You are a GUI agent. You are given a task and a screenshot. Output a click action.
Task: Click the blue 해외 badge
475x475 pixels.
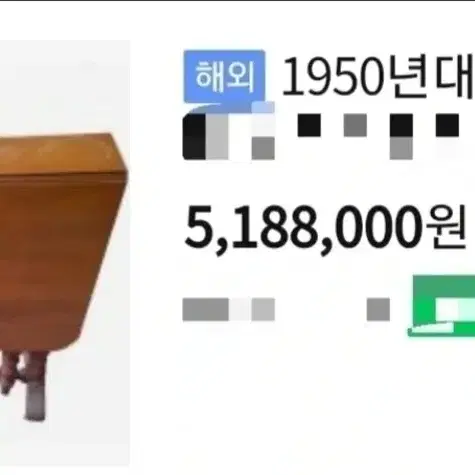click(x=224, y=76)
